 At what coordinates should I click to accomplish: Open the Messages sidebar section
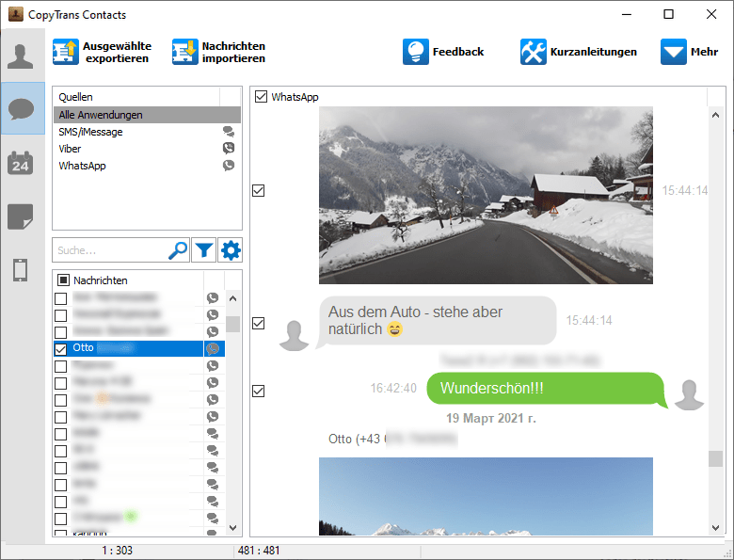coord(22,108)
